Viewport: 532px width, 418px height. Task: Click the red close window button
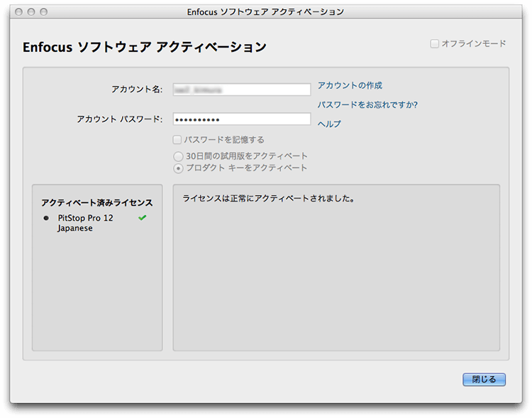point(18,12)
